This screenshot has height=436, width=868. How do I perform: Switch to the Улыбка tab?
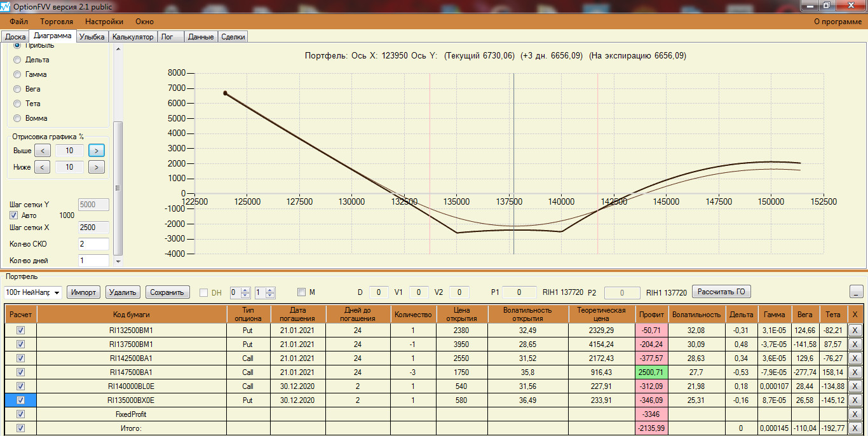click(92, 37)
